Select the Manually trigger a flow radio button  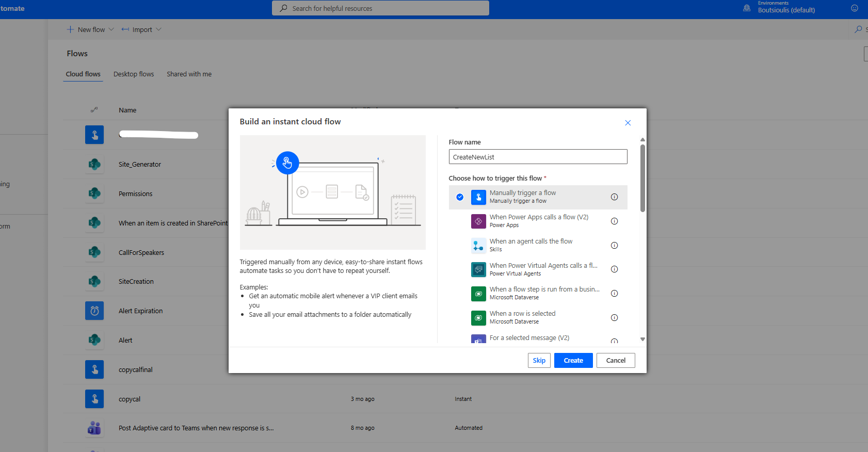point(460,197)
